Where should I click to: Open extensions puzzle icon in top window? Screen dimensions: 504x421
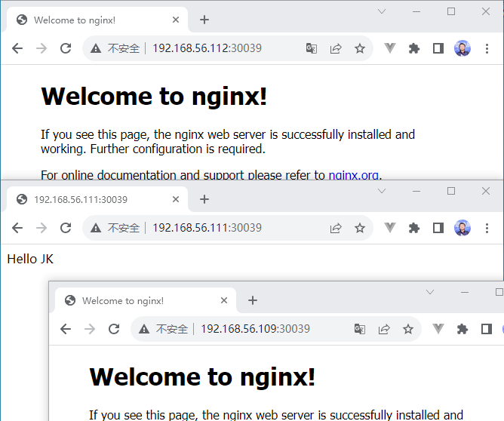pyautogui.click(x=414, y=48)
